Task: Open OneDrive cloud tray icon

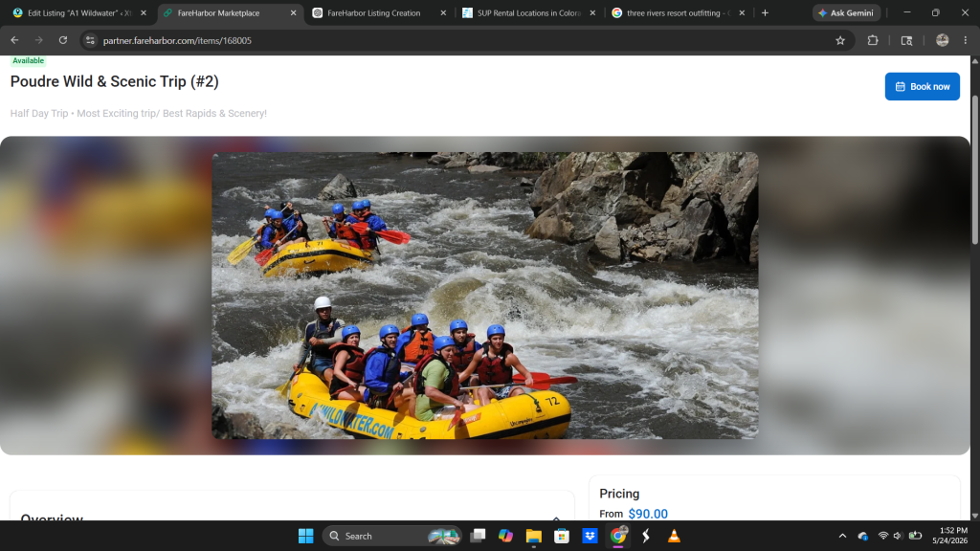Action: 863,536
